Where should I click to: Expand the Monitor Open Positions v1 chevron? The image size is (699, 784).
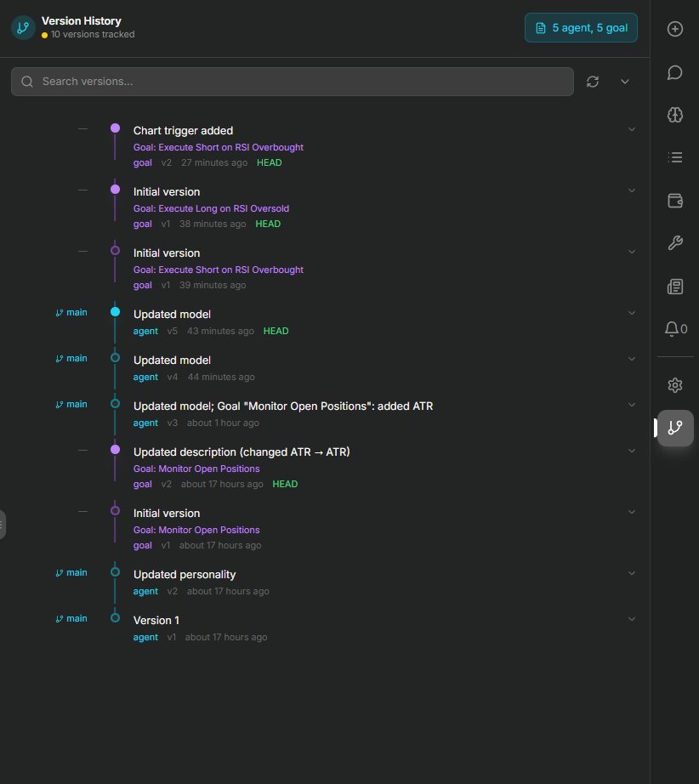point(632,512)
